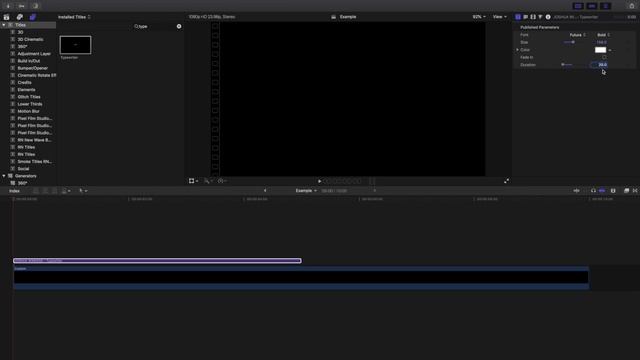The height and width of the screenshot is (360, 640).
Task: Collapse the Generators category in sidebar
Action: (4, 176)
